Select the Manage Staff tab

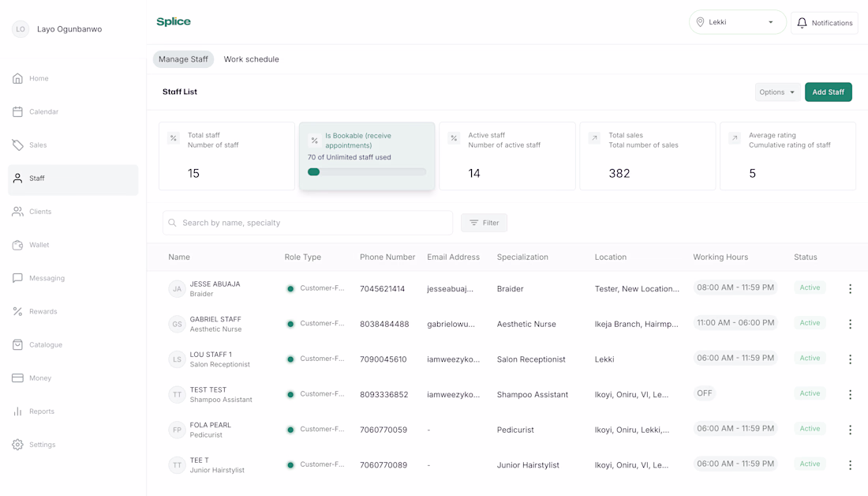tap(183, 59)
